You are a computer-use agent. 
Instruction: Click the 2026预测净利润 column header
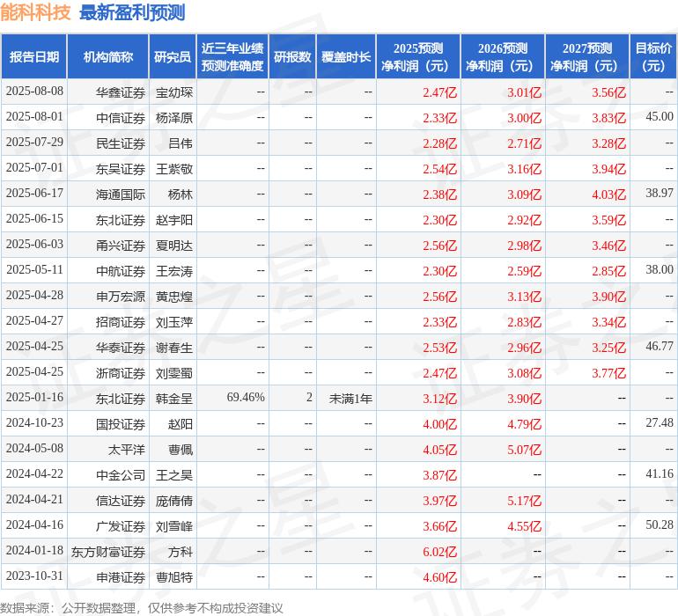click(x=503, y=56)
